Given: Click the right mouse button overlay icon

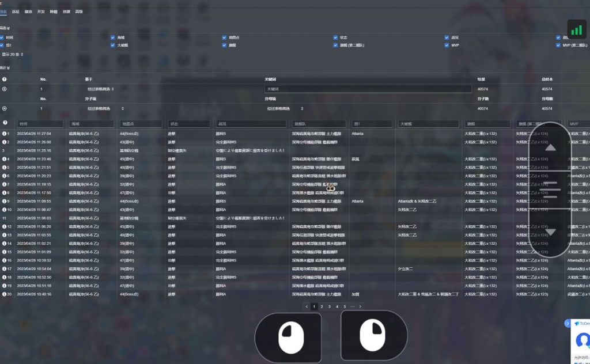Looking at the screenshot, I should [374, 336].
